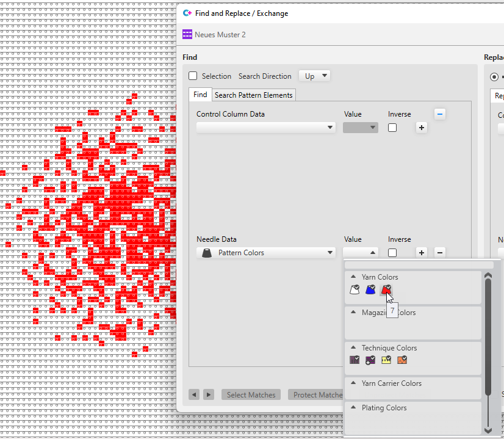Pick the white yarn color icon
This screenshot has width=504, height=439.
[355, 290]
